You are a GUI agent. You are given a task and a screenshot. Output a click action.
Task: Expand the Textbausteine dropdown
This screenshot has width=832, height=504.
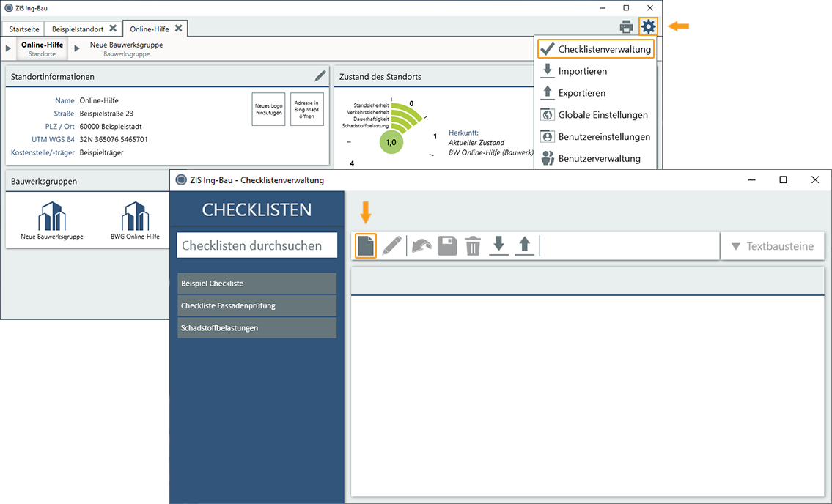773,246
